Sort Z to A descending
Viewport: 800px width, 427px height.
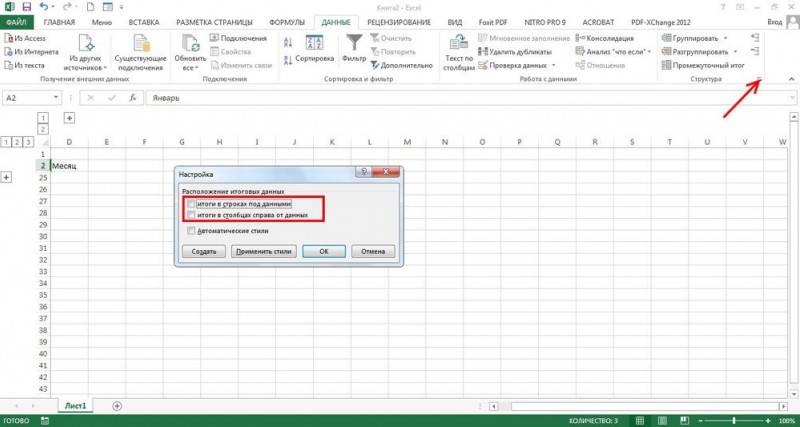point(288,60)
